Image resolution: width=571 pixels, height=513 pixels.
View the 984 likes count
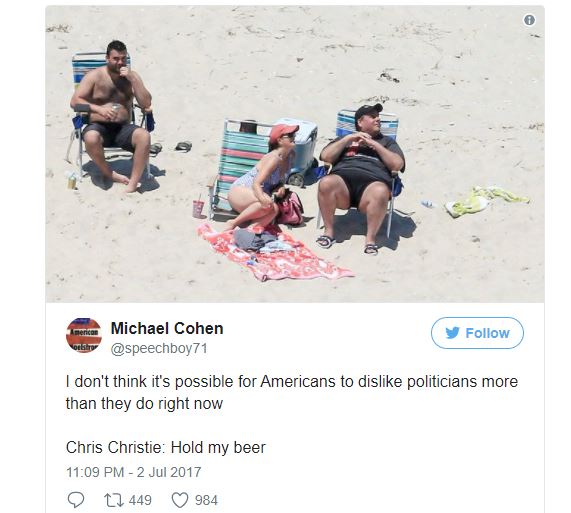[x=206, y=500]
